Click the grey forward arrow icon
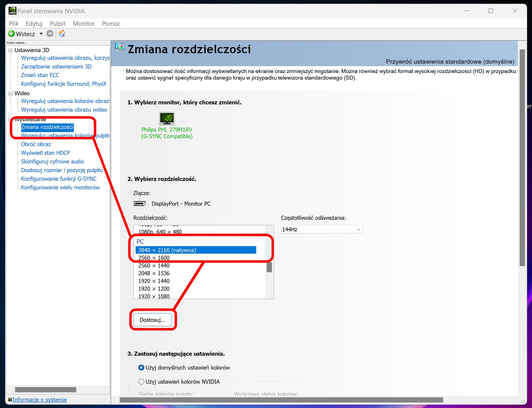 (x=50, y=34)
